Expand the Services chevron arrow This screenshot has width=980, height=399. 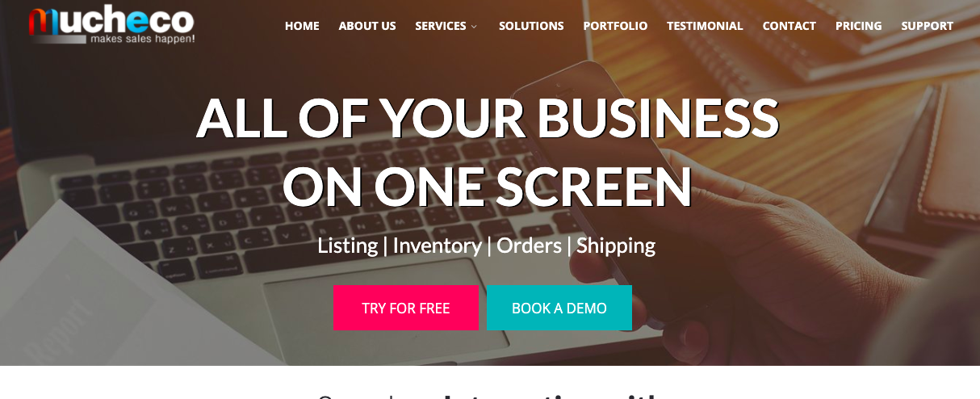tap(474, 27)
